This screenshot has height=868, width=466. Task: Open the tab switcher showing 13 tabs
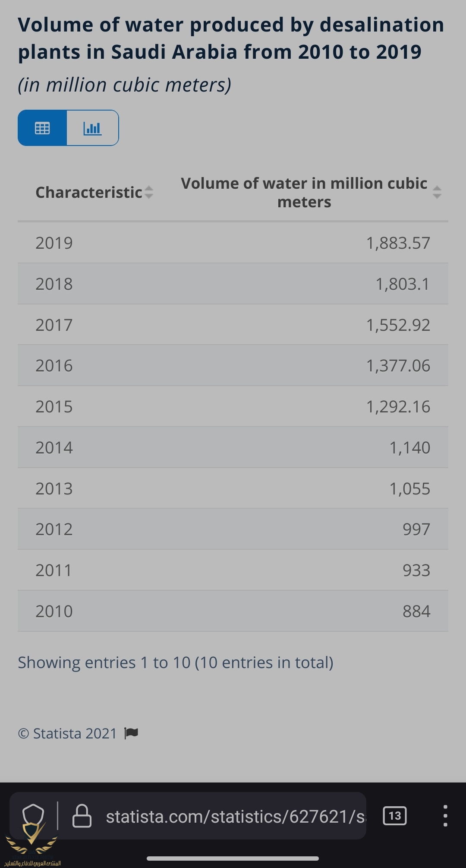tap(394, 816)
